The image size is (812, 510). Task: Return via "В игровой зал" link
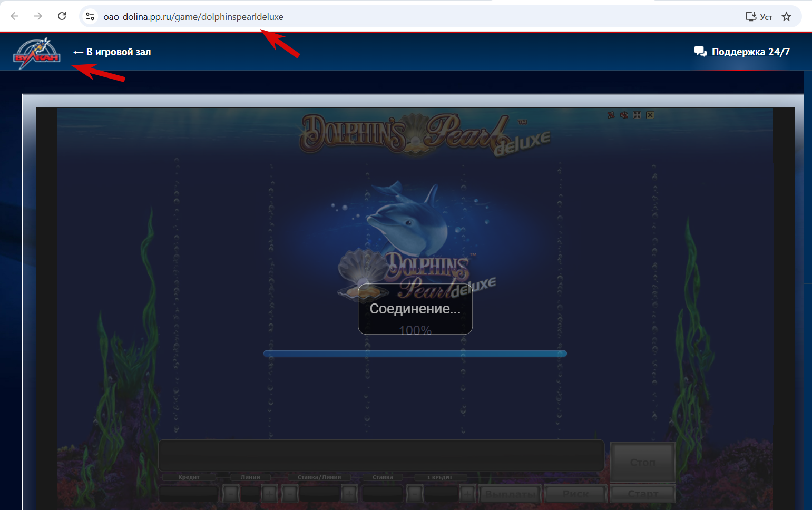112,52
